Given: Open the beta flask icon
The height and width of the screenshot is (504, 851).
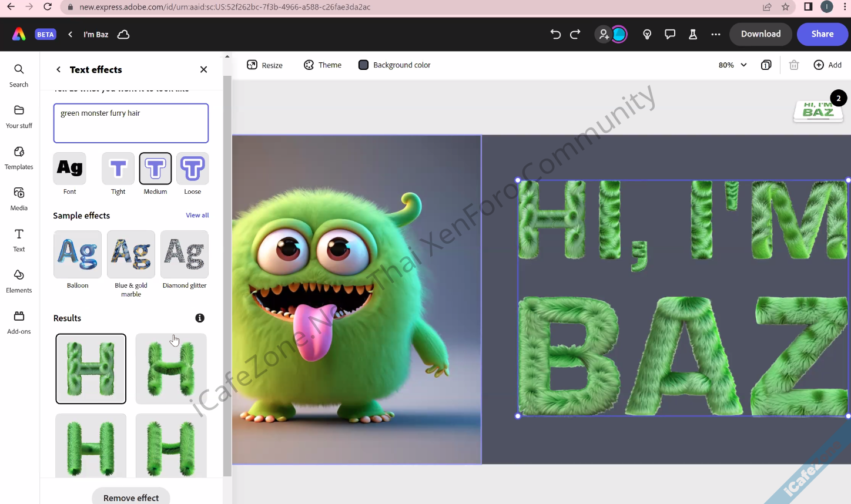Looking at the screenshot, I should tap(693, 34).
